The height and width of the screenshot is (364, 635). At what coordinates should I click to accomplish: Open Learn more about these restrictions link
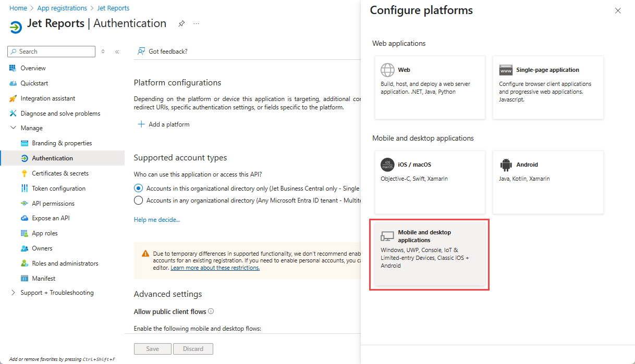[x=215, y=268]
